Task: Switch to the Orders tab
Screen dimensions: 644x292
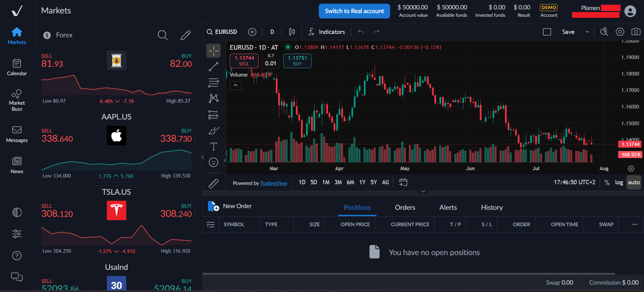Action: click(x=405, y=207)
